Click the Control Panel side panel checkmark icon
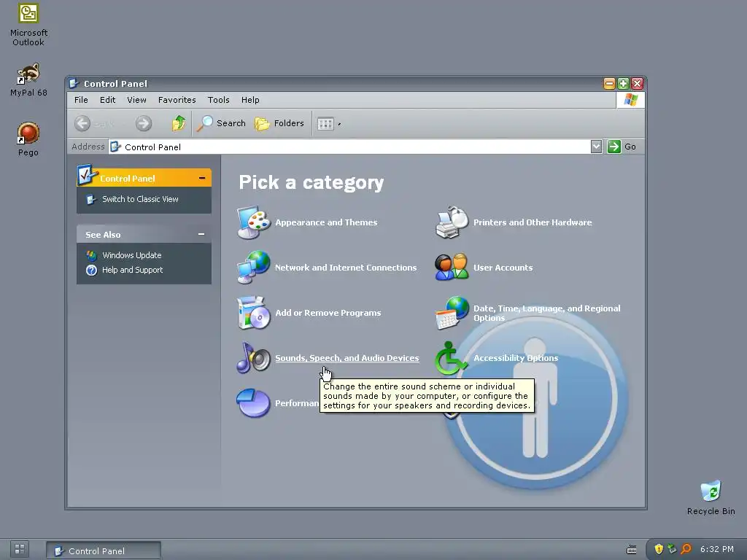 coord(87,175)
